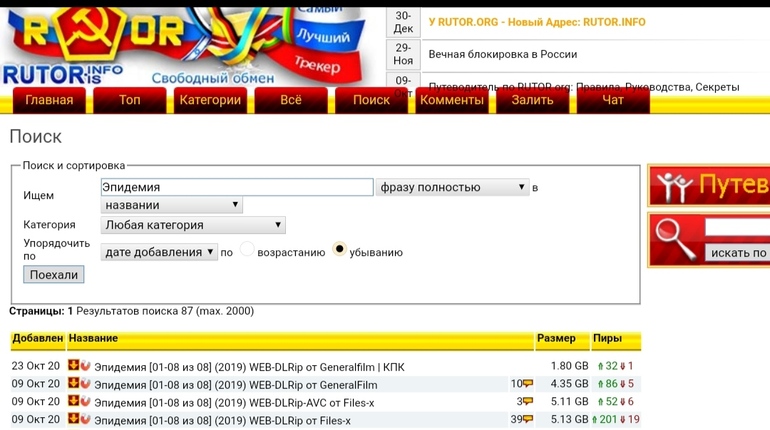Open «дате добавления» sort dropdown
This screenshot has width=770, height=430.
pos(159,252)
